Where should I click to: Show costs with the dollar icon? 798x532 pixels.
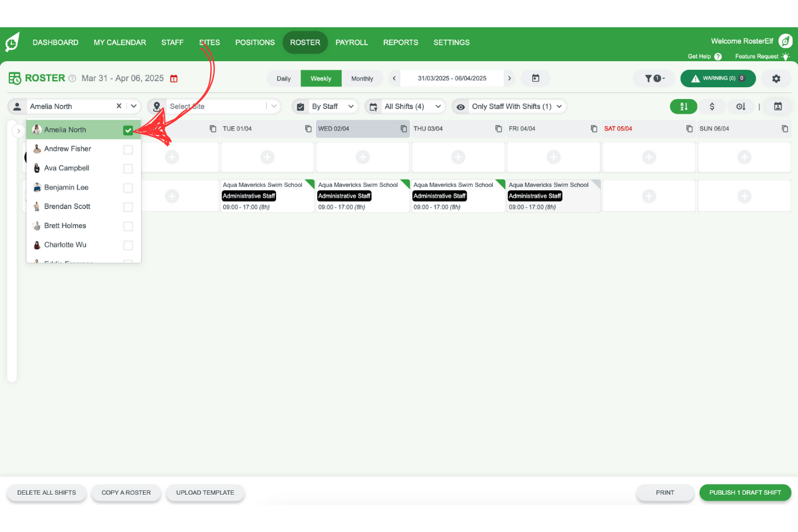712,106
